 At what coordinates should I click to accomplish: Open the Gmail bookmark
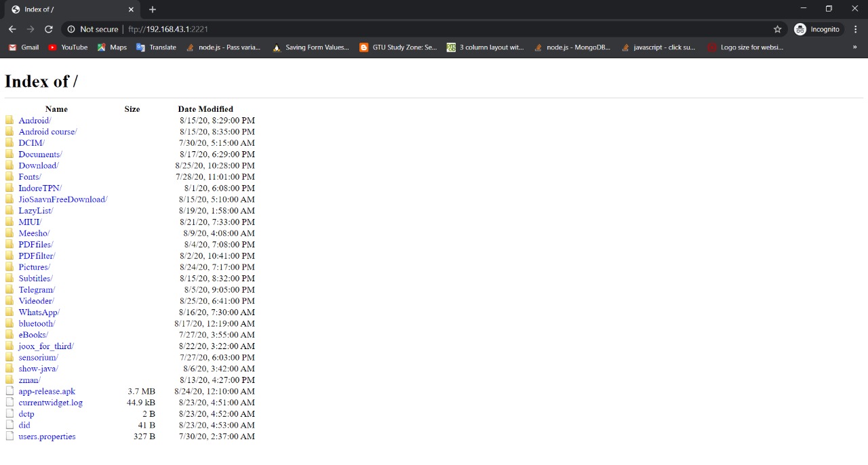[24, 47]
